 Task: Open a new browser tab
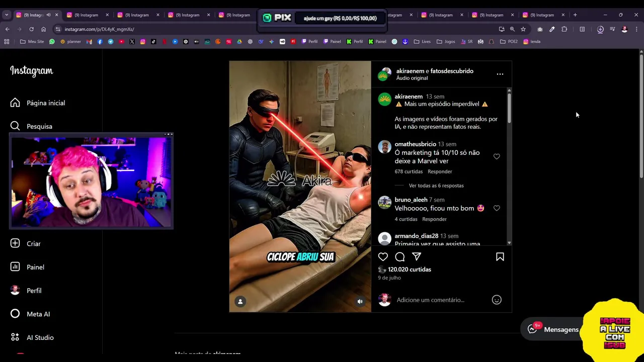point(575,15)
